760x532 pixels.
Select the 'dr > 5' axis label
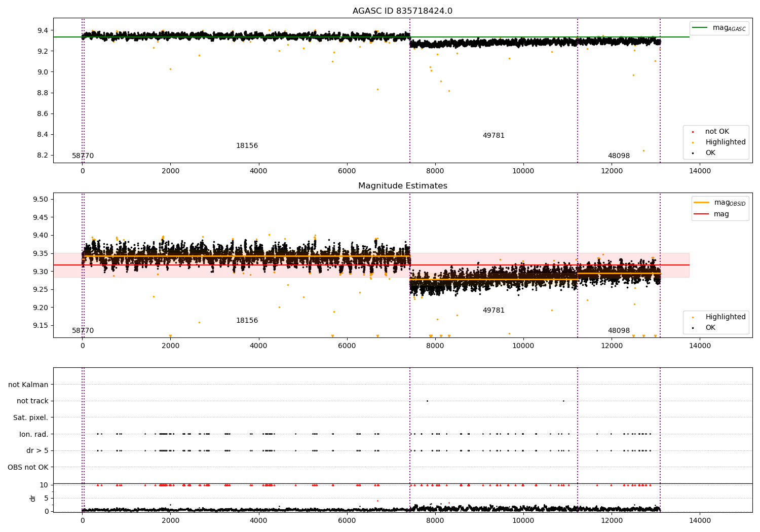tap(37, 451)
